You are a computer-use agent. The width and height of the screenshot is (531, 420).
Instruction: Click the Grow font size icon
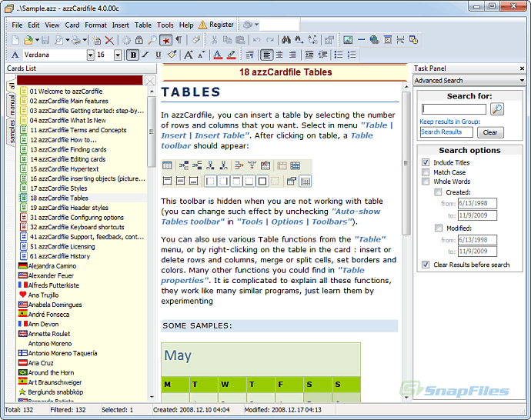tap(189, 55)
